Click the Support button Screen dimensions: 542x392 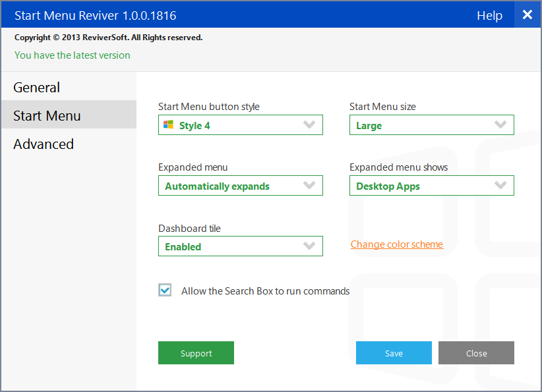click(x=196, y=353)
